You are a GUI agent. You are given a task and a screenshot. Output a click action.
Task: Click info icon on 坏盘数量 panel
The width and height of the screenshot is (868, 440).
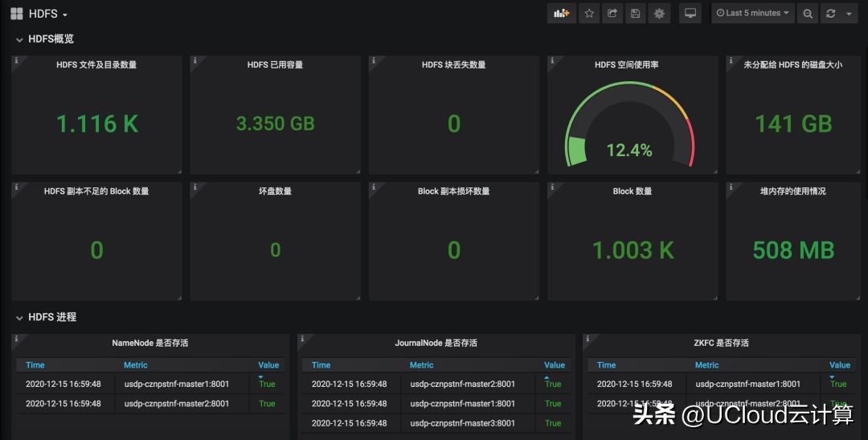tap(194, 187)
